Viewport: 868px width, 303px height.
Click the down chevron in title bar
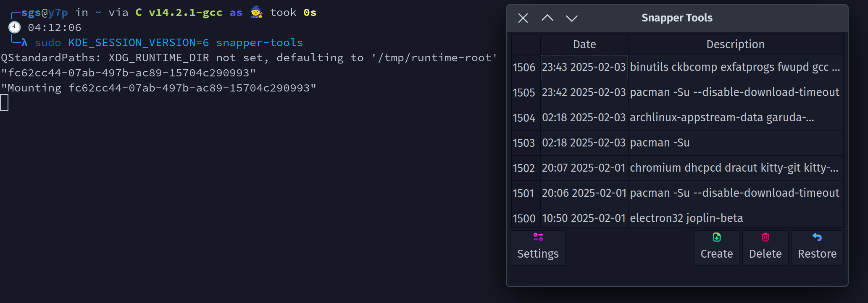[x=571, y=18]
